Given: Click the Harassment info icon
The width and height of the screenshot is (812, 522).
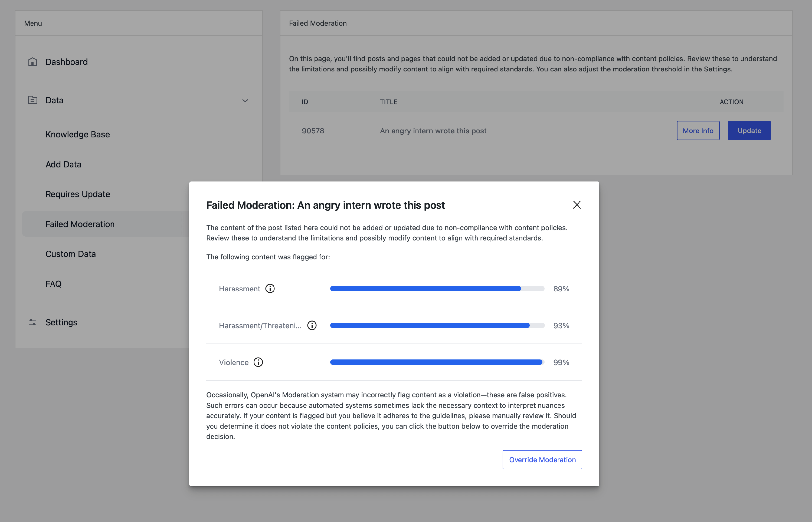Looking at the screenshot, I should click(270, 289).
